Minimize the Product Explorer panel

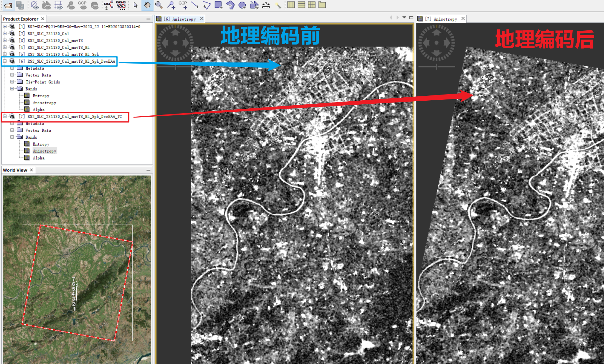click(149, 19)
